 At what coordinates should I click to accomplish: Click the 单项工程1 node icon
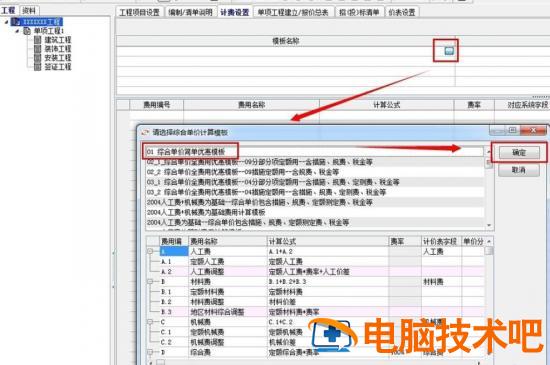pyautogui.click(x=27, y=31)
